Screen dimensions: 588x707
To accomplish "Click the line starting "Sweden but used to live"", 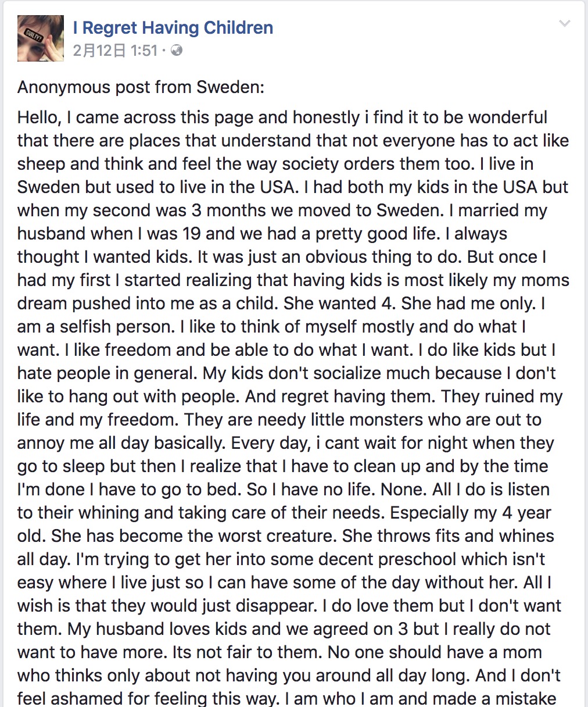I will (x=293, y=187).
